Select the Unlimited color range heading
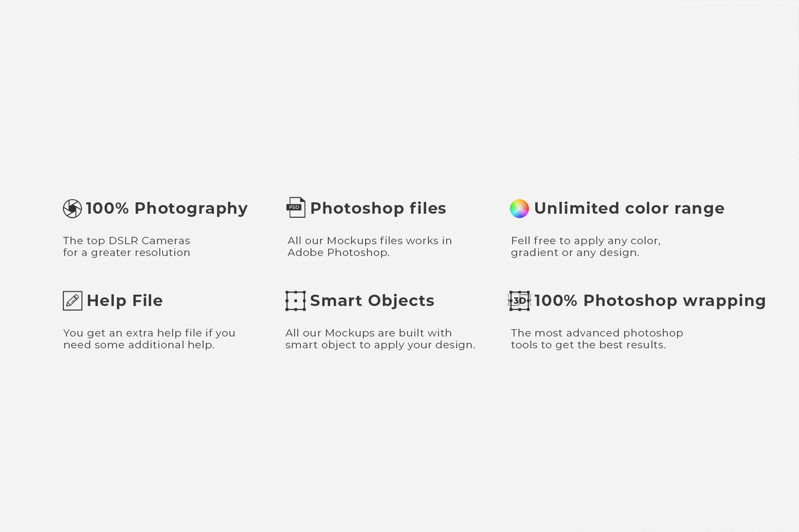The height and width of the screenshot is (532, 799). coord(629,209)
